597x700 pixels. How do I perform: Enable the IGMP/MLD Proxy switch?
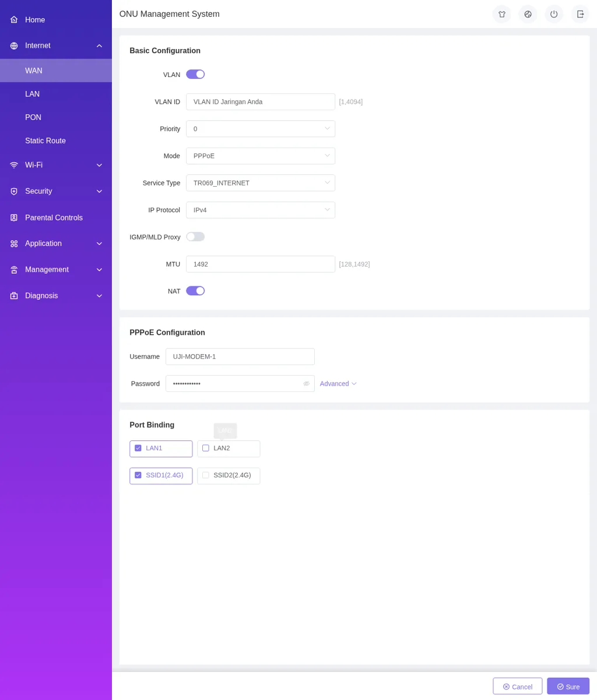pos(195,237)
